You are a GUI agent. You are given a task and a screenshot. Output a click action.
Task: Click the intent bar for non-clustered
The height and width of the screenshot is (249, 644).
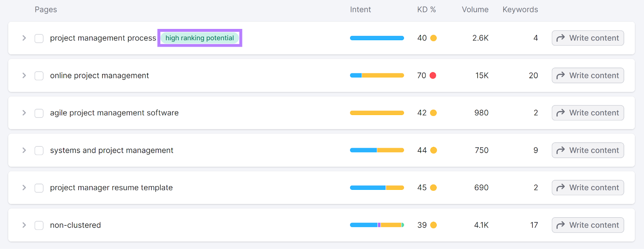[x=377, y=225]
